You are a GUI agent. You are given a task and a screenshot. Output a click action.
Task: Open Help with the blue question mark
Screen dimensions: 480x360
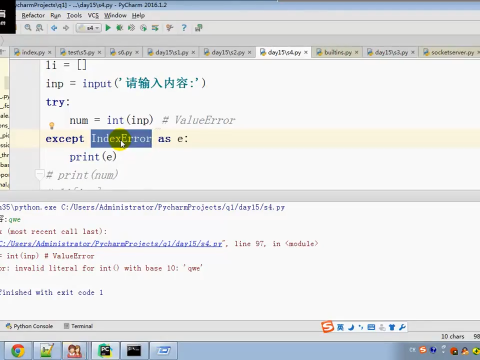point(184,28)
